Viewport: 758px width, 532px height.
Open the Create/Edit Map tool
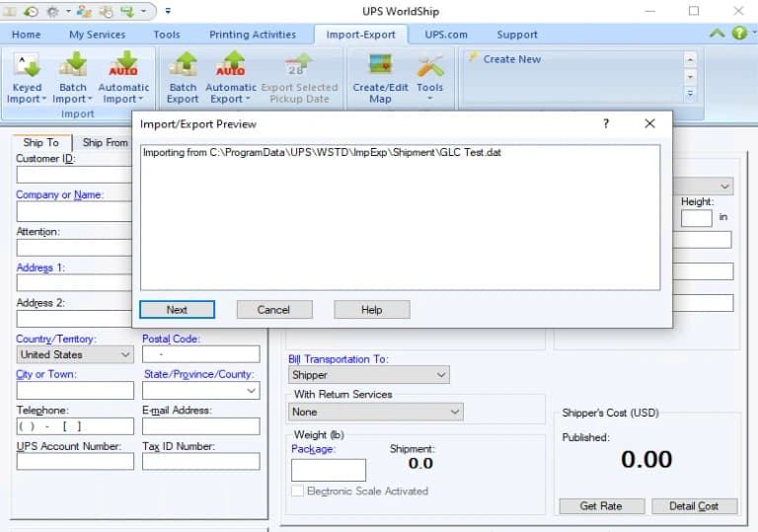380,78
